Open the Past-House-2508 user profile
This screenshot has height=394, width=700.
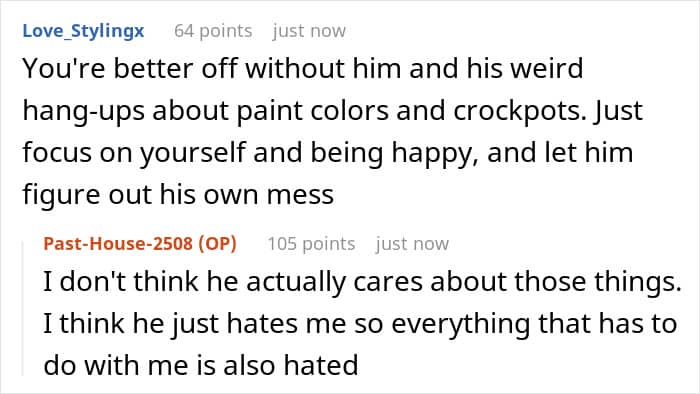click(x=118, y=244)
